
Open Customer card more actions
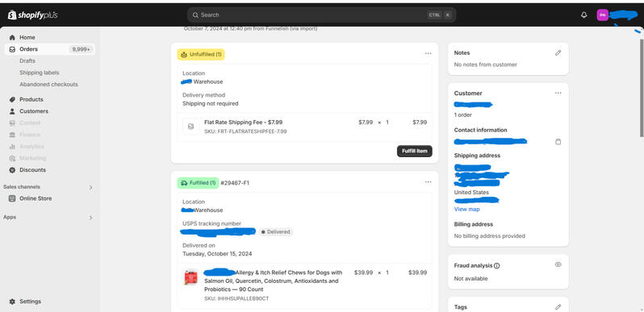click(x=558, y=94)
